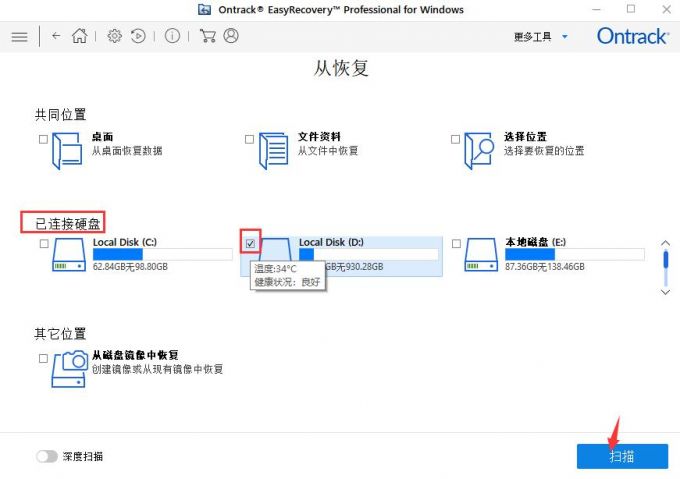
Task: Click the 桌面 label
Action: click(103, 137)
